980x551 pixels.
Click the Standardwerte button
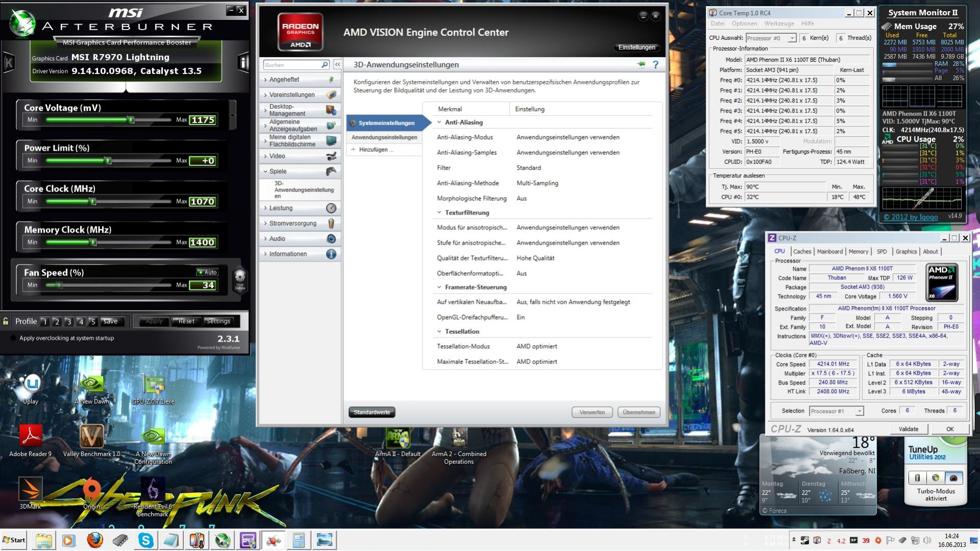coord(372,413)
